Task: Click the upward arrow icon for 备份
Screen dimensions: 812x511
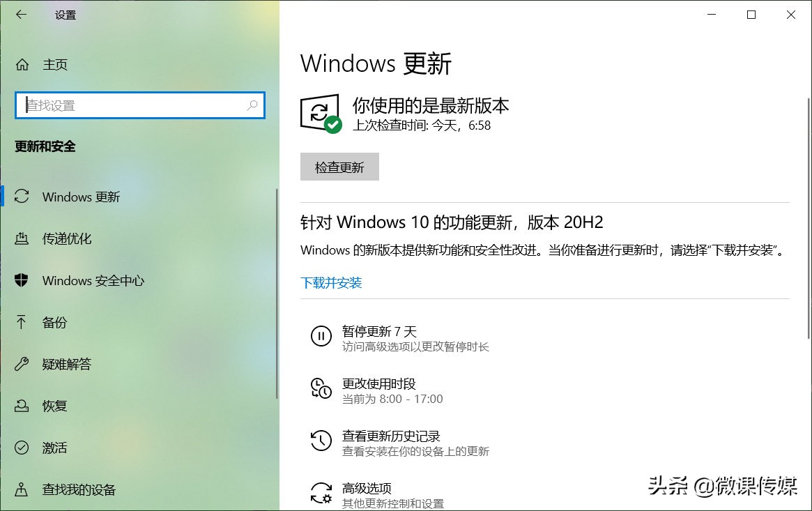Action: point(21,322)
